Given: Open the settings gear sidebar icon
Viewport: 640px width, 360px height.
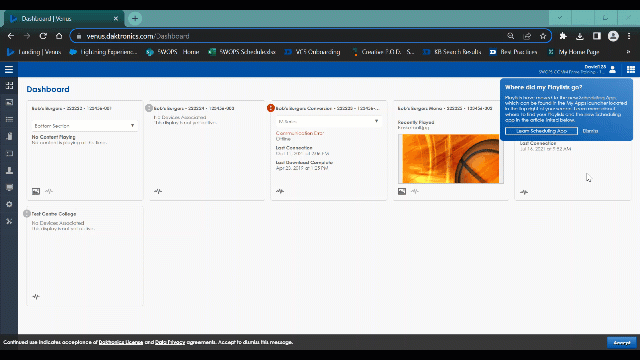Looking at the screenshot, I should (x=9, y=204).
